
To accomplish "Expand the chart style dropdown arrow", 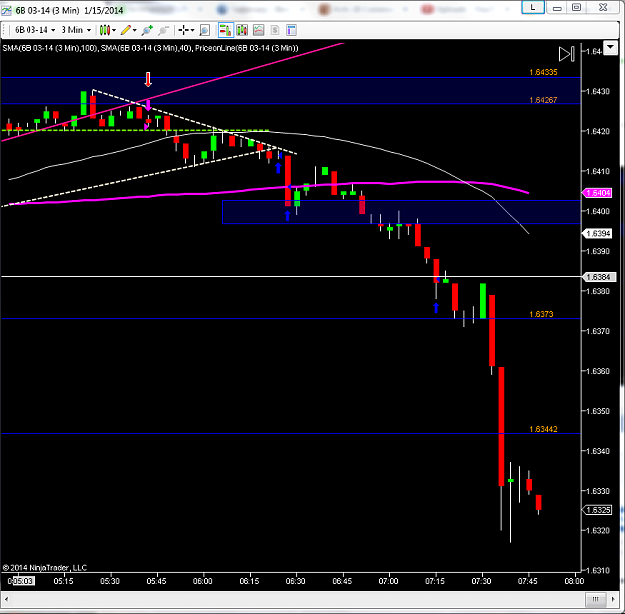I will click(114, 30).
